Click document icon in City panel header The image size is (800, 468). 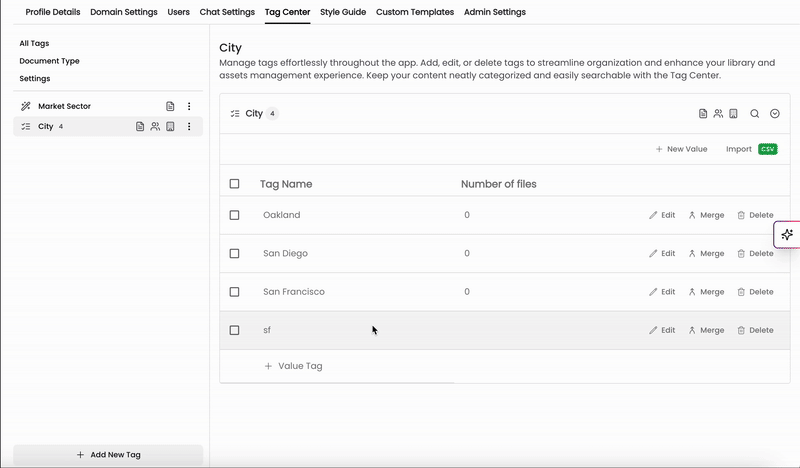(703, 114)
